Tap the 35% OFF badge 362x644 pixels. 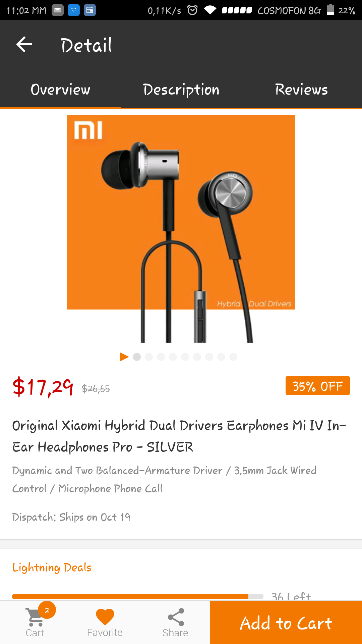click(318, 386)
